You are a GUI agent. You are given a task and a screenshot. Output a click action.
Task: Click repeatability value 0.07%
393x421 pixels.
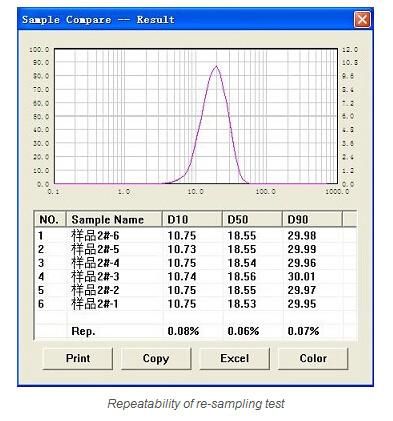point(303,331)
